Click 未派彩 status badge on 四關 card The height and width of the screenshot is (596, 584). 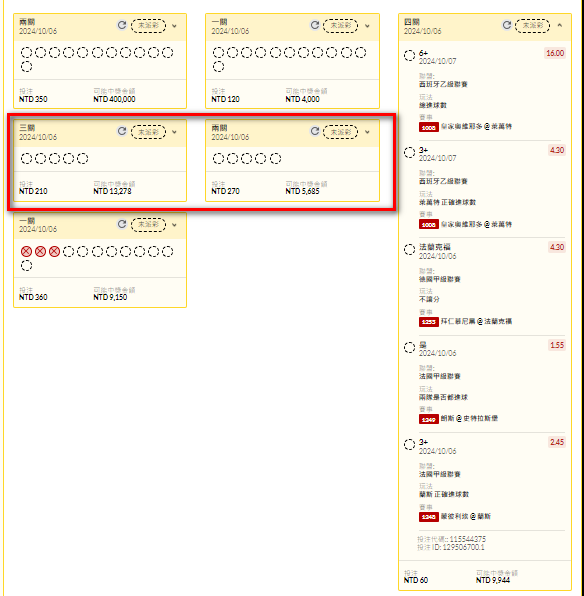click(x=532, y=25)
